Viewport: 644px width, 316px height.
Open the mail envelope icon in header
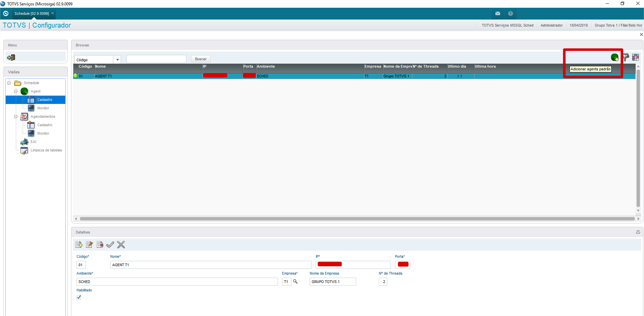[x=498, y=13]
